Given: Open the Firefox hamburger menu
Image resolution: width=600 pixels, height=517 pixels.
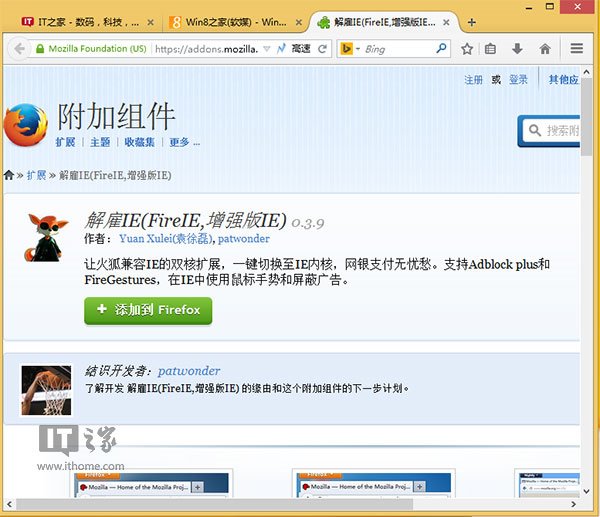Looking at the screenshot, I should [x=576, y=48].
